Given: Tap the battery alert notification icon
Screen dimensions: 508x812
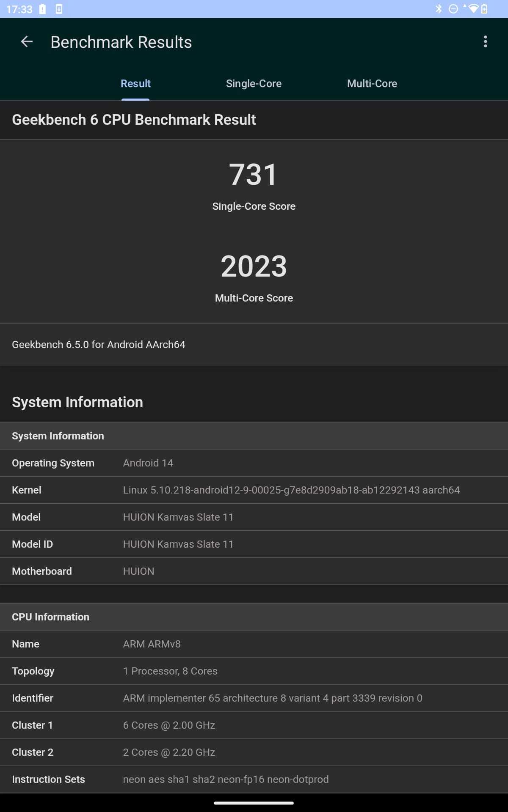Looking at the screenshot, I should tap(42, 9).
